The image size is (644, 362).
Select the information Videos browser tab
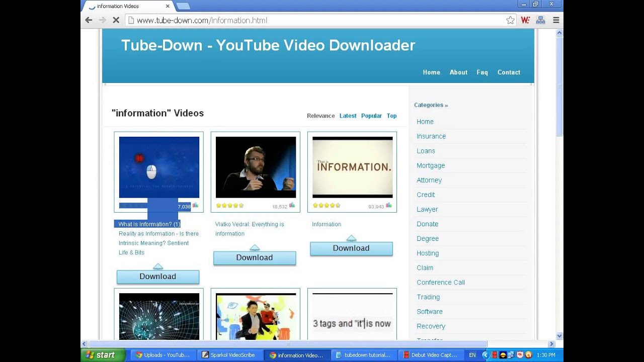tap(128, 6)
